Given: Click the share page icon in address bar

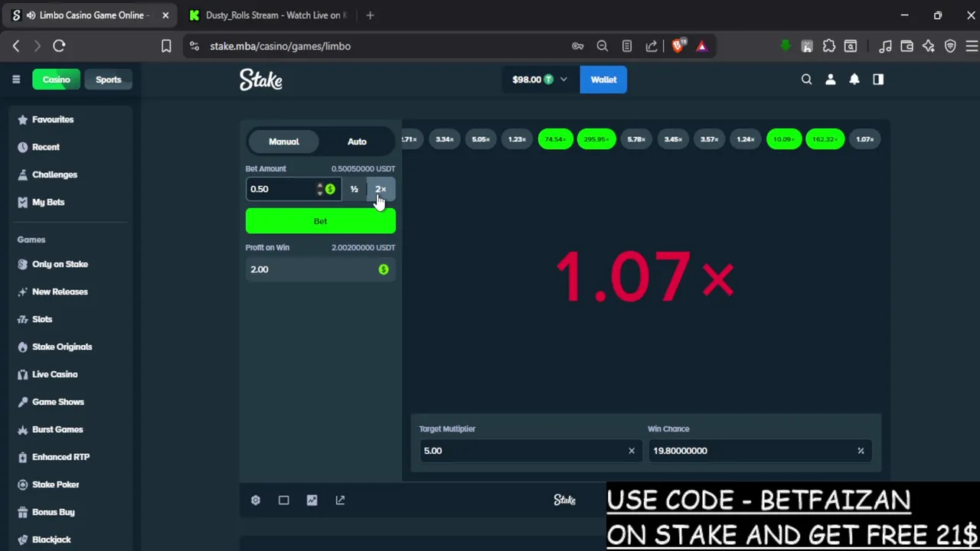Looking at the screenshot, I should pos(652,46).
